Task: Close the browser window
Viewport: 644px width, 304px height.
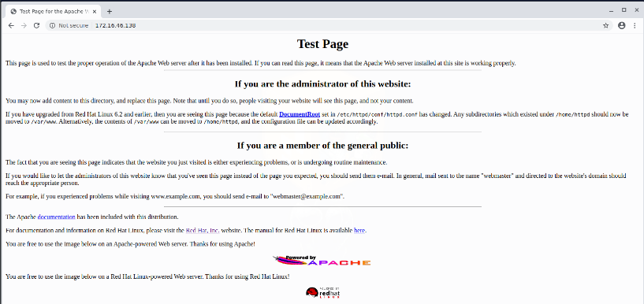Action: pyautogui.click(x=636, y=10)
